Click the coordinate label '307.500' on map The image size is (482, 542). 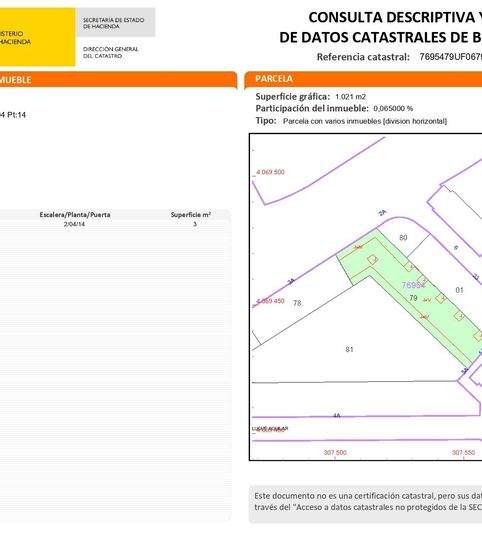335,452
